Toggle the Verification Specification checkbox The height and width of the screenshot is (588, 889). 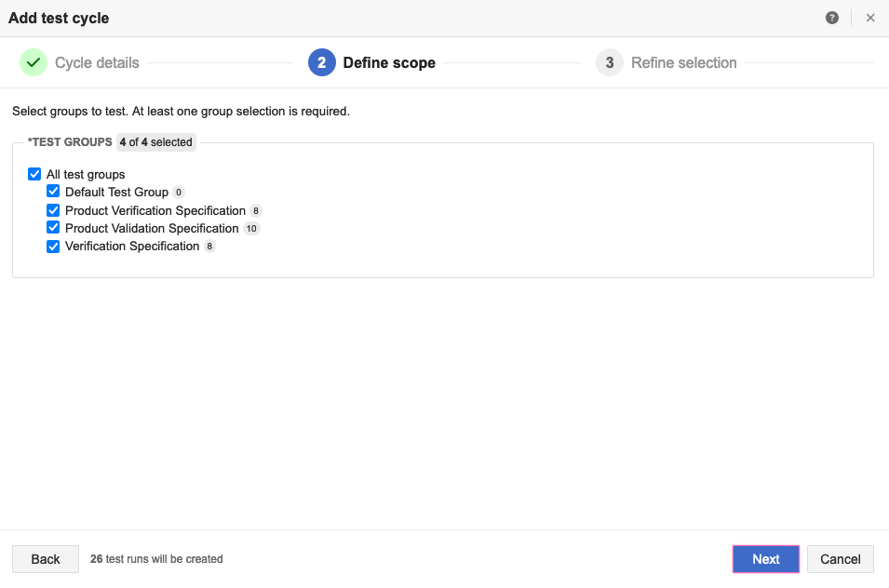[54, 247]
